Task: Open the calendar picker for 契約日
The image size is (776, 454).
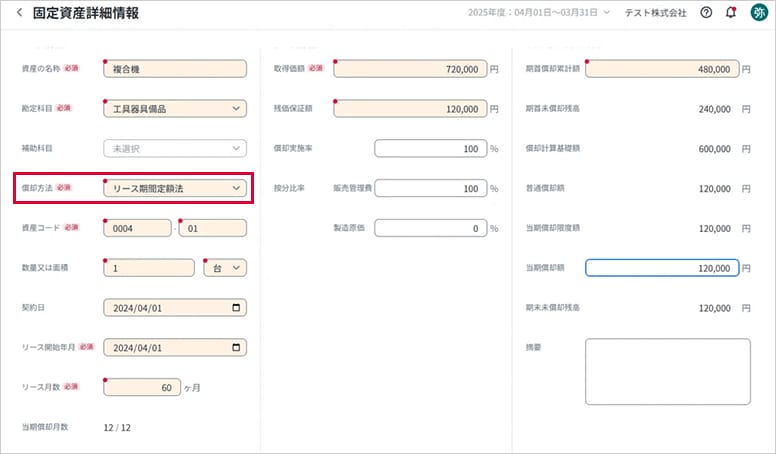Action: pos(236,308)
